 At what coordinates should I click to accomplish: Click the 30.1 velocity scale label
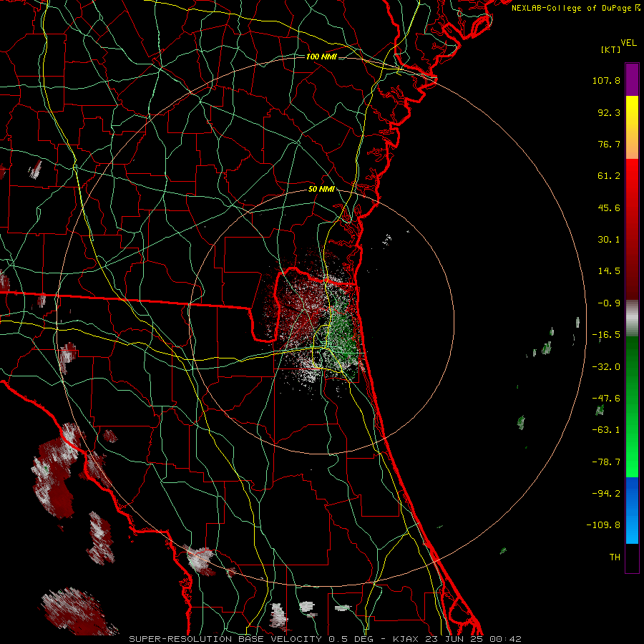click(609, 240)
